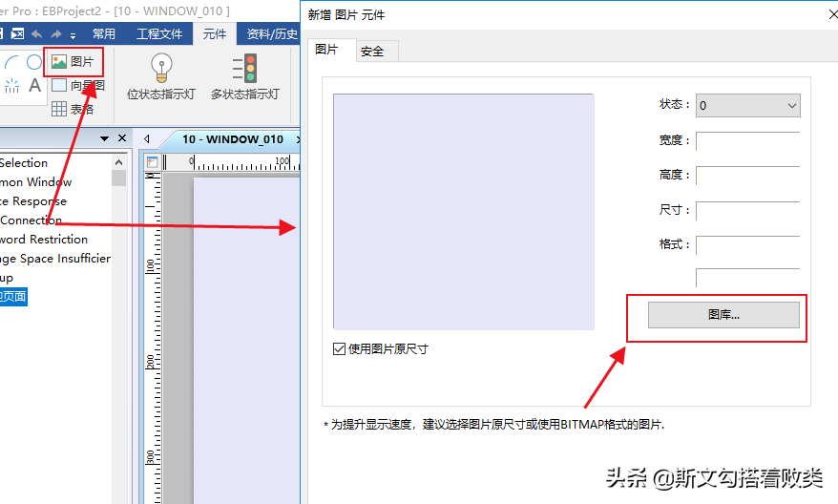This screenshot has height=504, width=838.
Task: Select 'Connection' item in window list
Action: pos(31,220)
